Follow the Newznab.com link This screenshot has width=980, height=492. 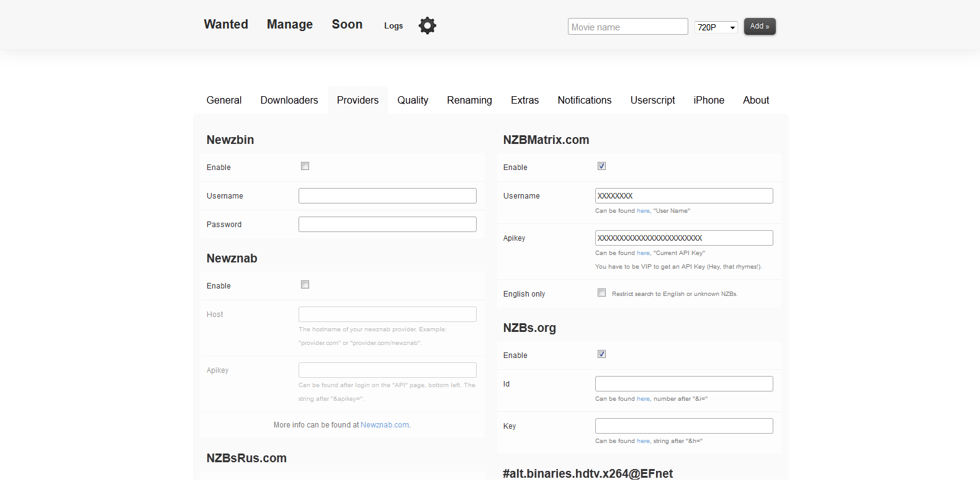385,425
